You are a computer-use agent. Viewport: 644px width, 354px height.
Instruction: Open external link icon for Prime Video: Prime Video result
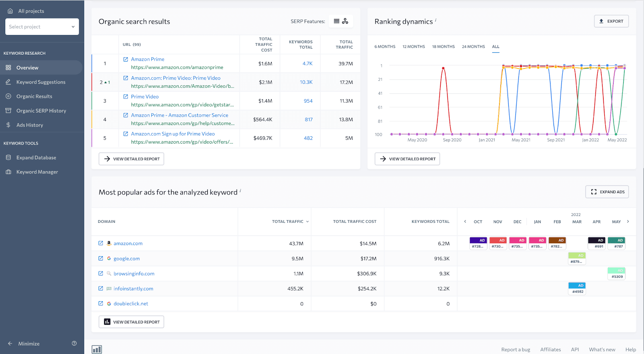coord(126,78)
